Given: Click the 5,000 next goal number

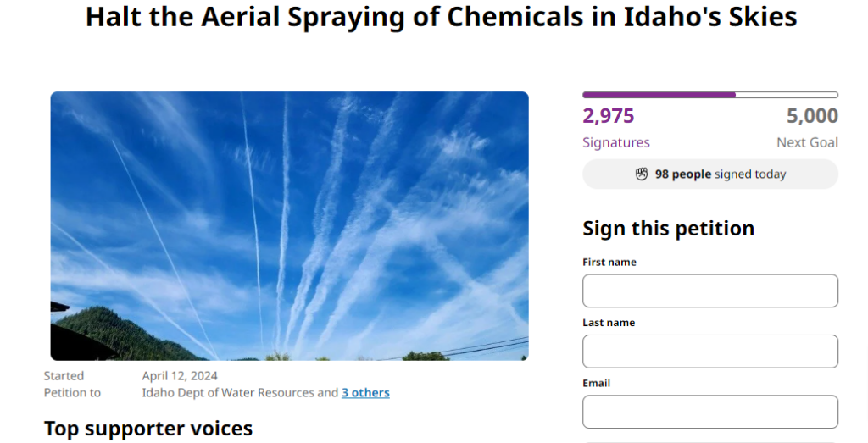Looking at the screenshot, I should coord(811,116).
